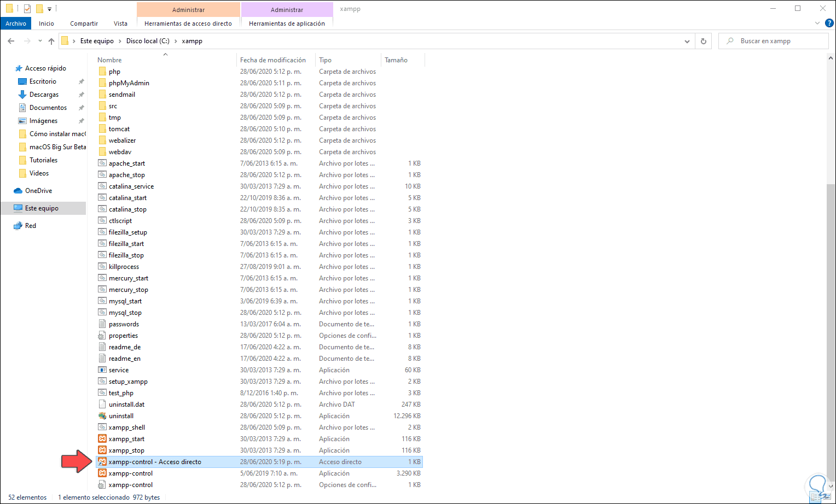Select the readme_en file name
The width and height of the screenshot is (836, 504).
tap(125, 359)
